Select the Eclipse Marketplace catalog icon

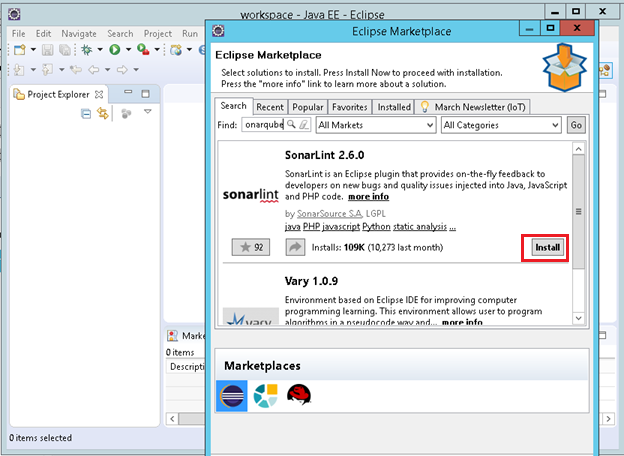232,396
